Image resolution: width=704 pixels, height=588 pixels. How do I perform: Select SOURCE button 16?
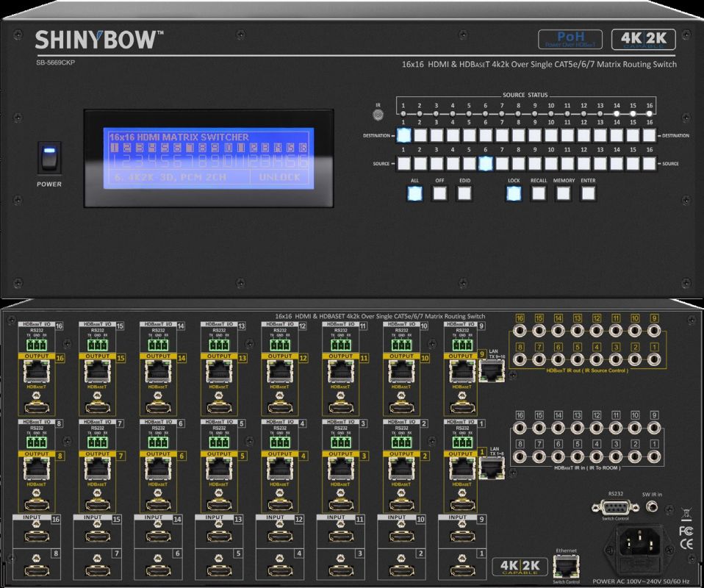click(649, 163)
